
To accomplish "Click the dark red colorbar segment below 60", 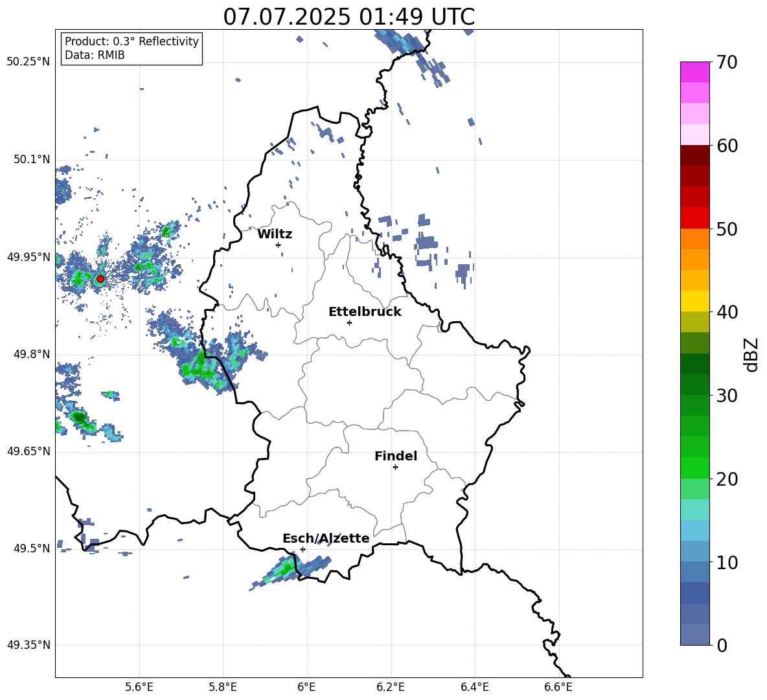I will click(x=694, y=155).
